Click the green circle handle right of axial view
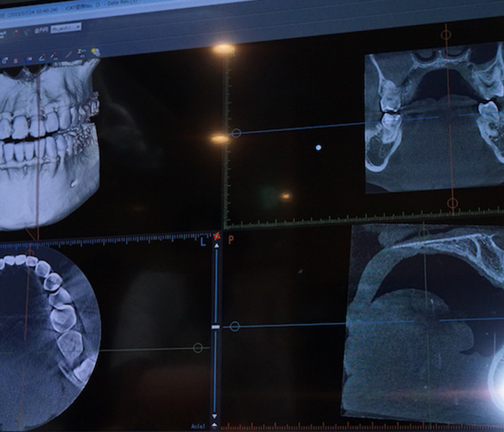This screenshot has height=432, width=504. point(198,348)
